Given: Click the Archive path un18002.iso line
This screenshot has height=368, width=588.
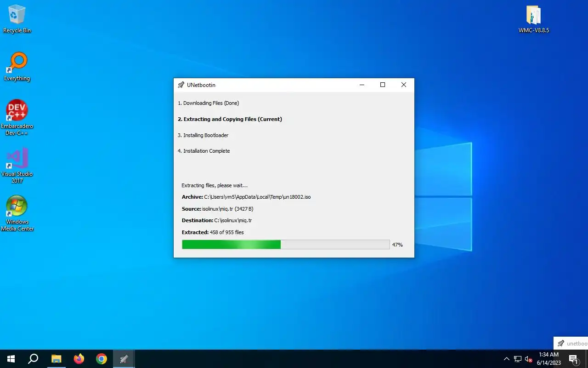Looking at the screenshot, I should click(x=246, y=197).
